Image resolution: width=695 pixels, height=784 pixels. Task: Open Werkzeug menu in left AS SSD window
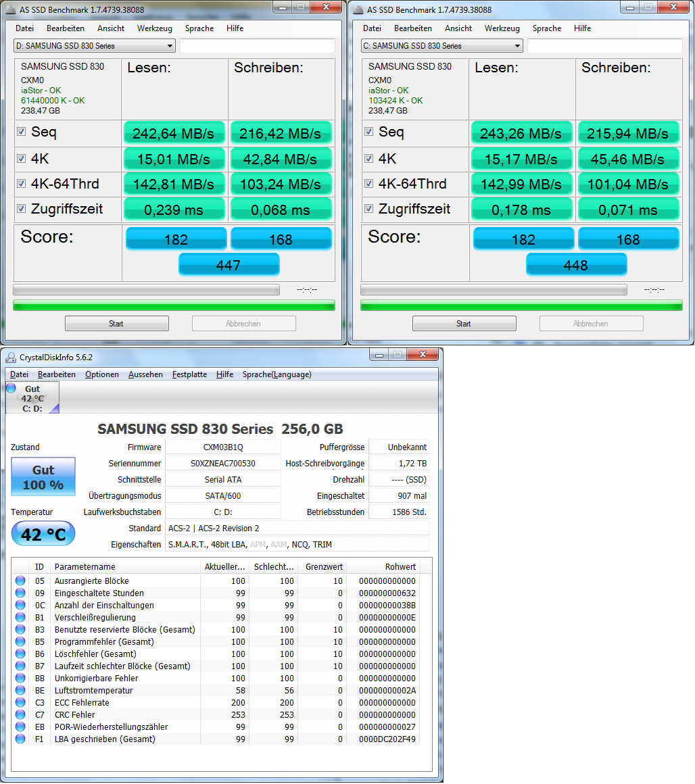[x=155, y=28]
